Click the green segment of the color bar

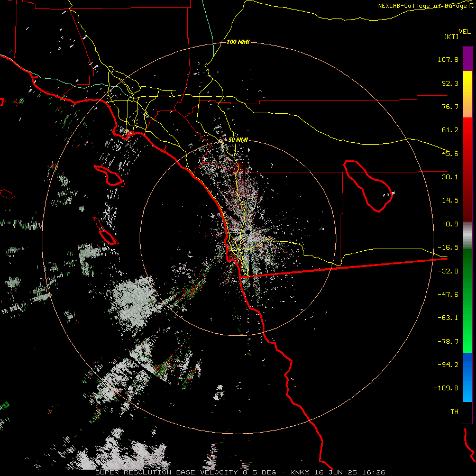click(x=467, y=300)
